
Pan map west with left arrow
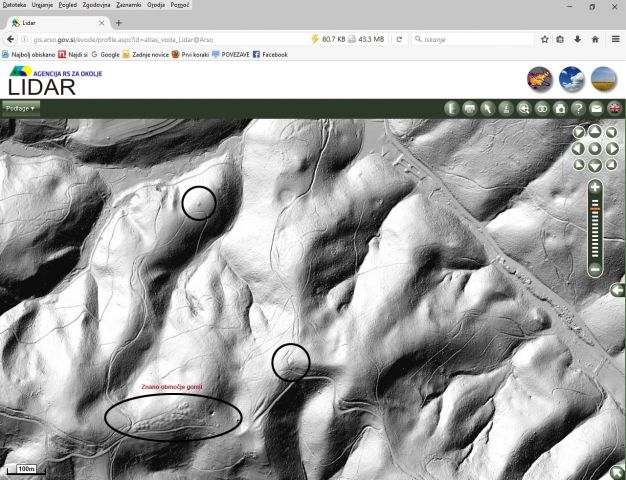click(578, 149)
